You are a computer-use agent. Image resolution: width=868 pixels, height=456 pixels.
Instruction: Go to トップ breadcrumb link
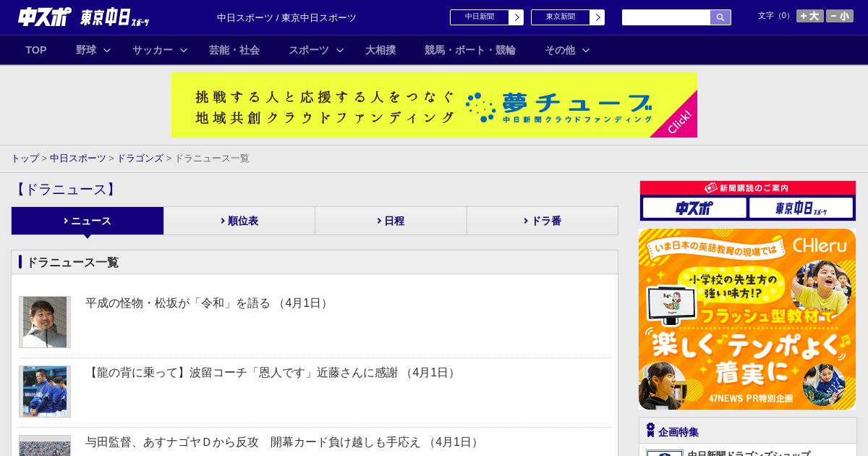tap(25, 158)
